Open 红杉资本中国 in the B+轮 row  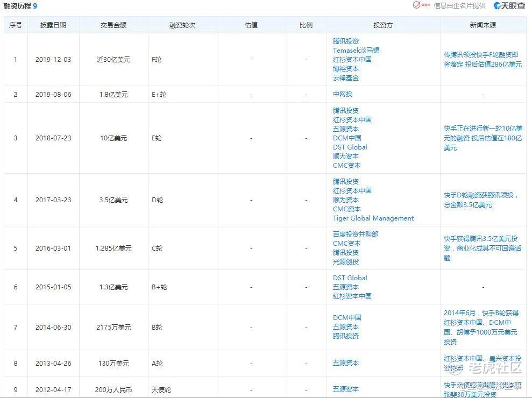(x=352, y=296)
